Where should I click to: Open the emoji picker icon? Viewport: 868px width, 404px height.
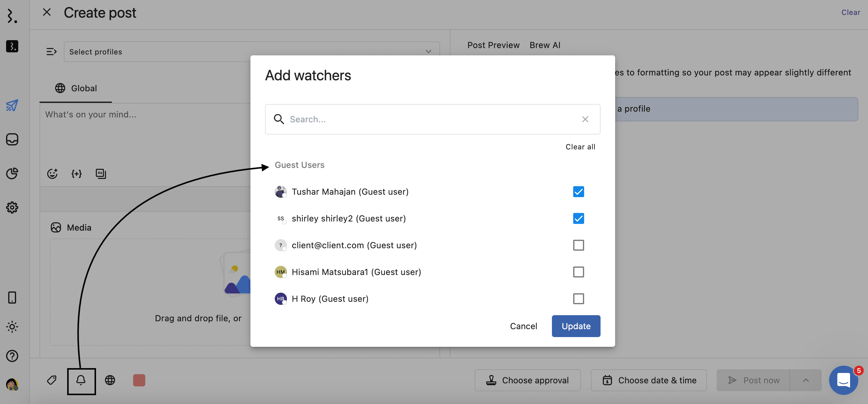point(52,174)
